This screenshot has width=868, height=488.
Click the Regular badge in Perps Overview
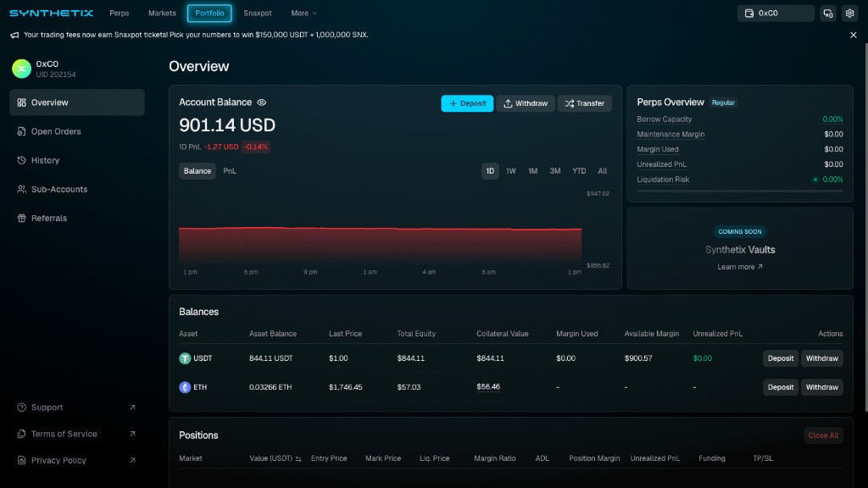pyautogui.click(x=723, y=103)
